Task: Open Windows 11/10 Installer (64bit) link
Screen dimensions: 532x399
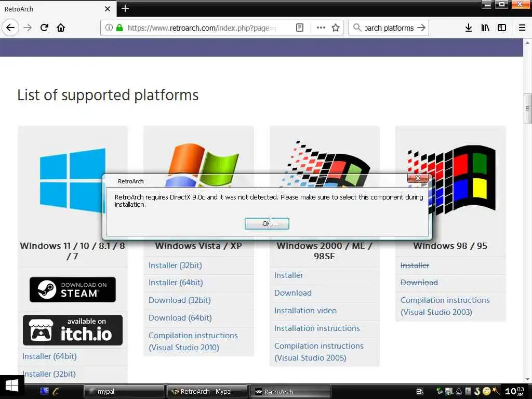Action: click(x=49, y=356)
